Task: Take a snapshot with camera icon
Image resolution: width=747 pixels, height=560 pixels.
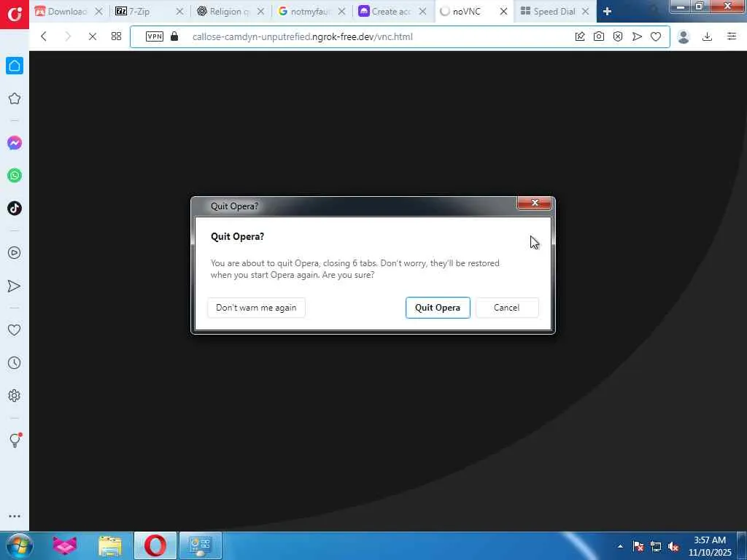Action: [599, 36]
